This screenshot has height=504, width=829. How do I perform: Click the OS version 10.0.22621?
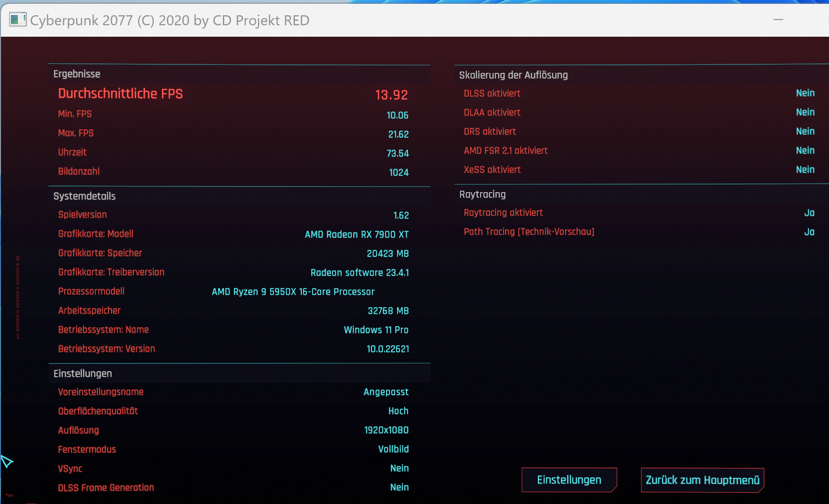tap(388, 349)
